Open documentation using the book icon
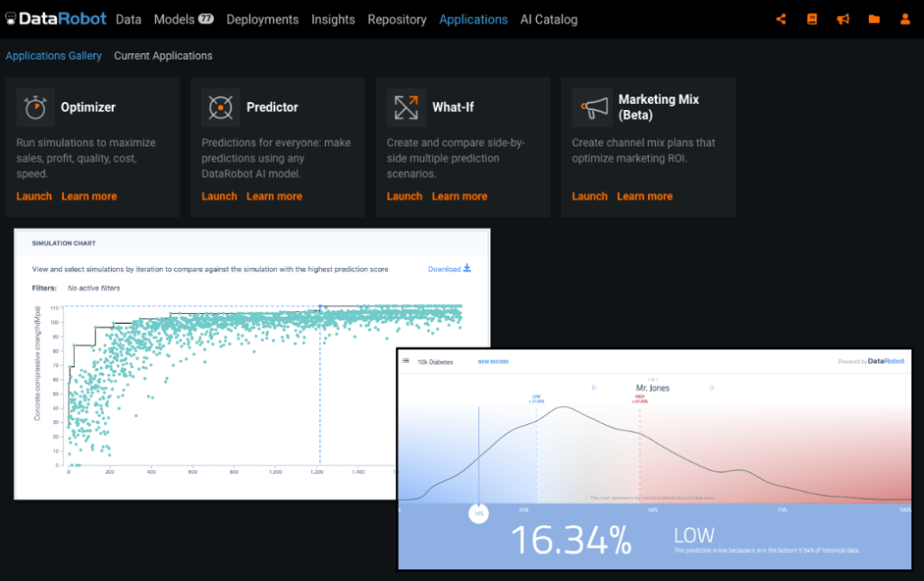This screenshot has width=924, height=581. 811,18
